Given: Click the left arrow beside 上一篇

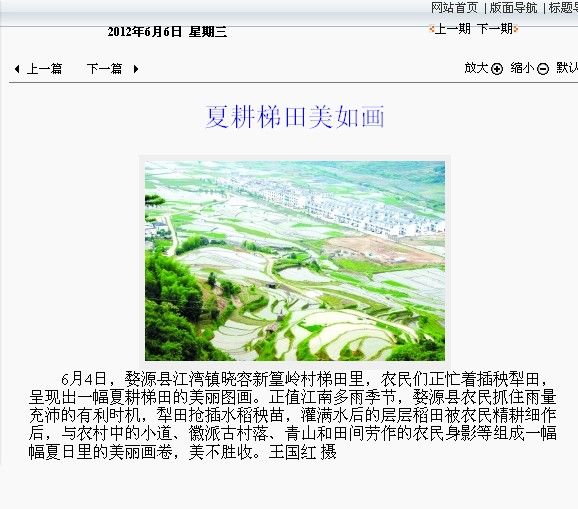Looking at the screenshot, I should coord(17,69).
